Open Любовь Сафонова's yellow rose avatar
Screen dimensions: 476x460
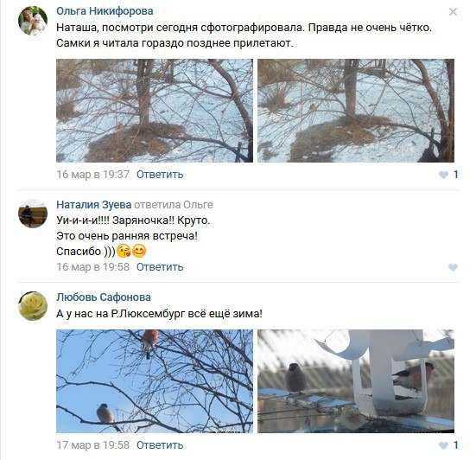[x=33, y=306]
